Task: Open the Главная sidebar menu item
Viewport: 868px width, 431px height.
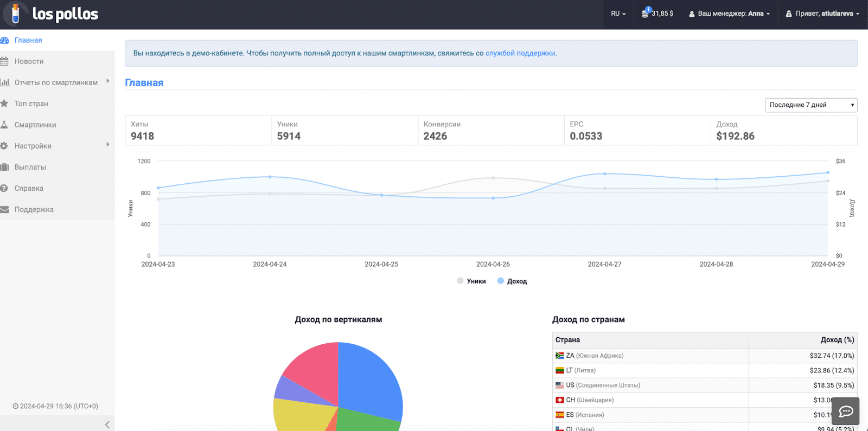Action: 28,40
